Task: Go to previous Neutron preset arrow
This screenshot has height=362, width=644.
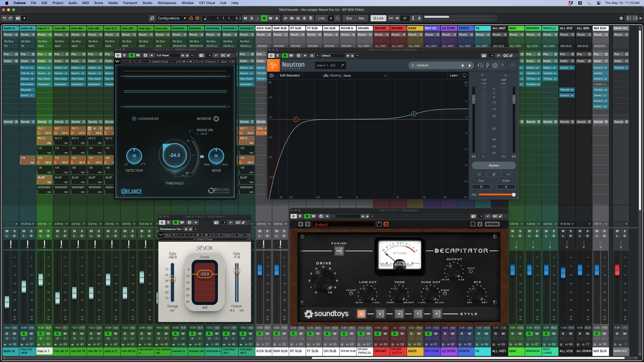Action: [x=462, y=65]
